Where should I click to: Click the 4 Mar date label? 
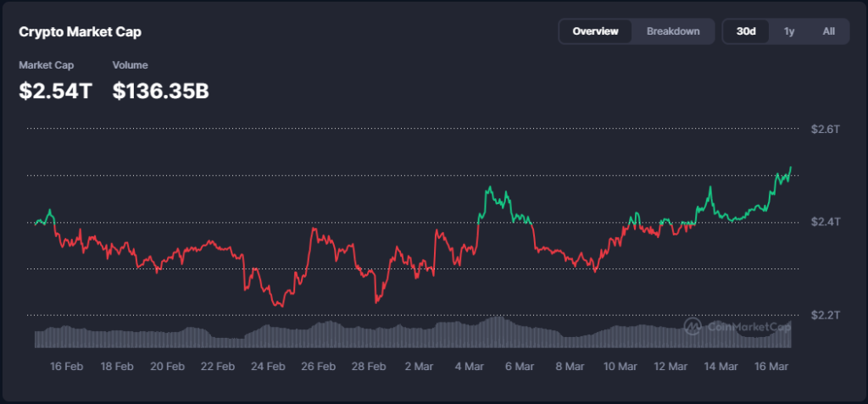(x=469, y=367)
